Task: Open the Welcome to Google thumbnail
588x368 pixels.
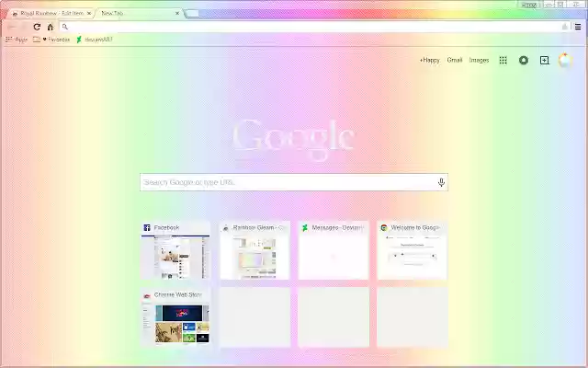Action: (x=413, y=250)
